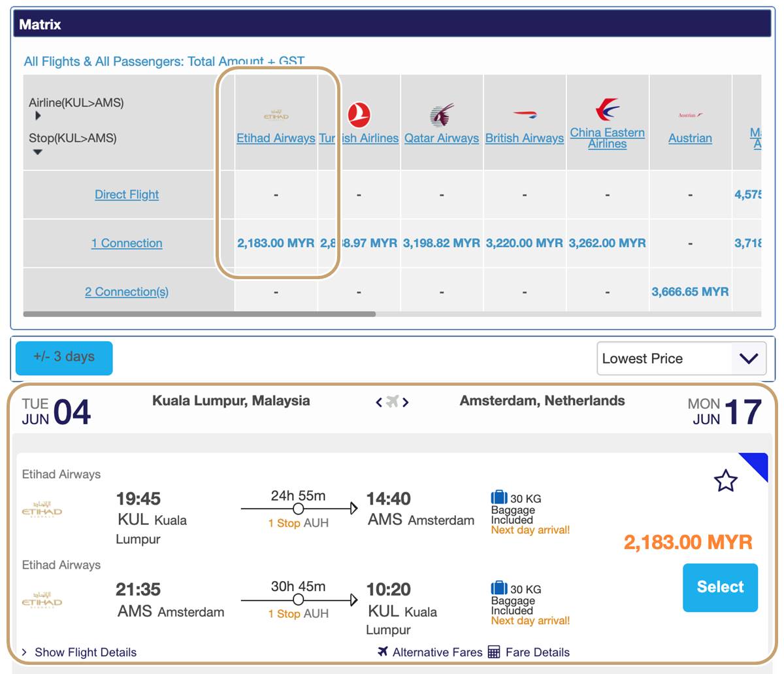Click the 3,198.82 MYR Qatar fare

tap(442, 243)
